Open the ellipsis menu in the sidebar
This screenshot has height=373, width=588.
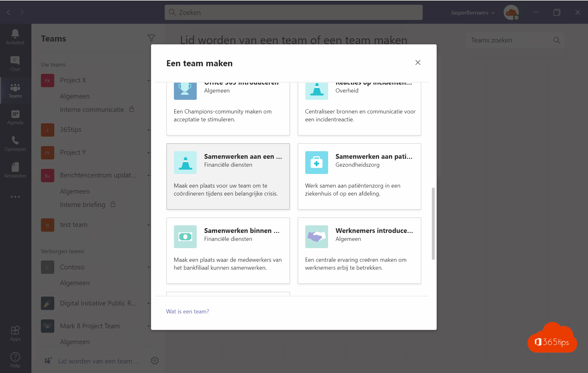click(15, 196)
